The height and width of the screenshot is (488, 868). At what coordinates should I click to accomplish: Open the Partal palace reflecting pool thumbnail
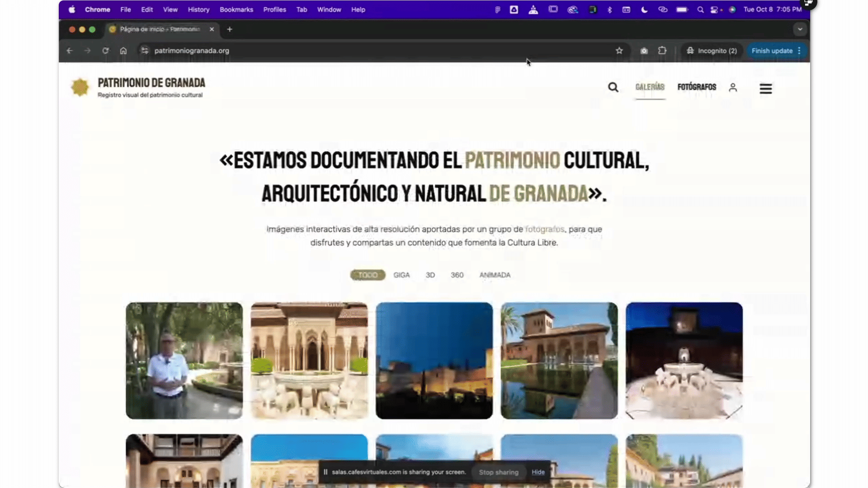[559, 361]
